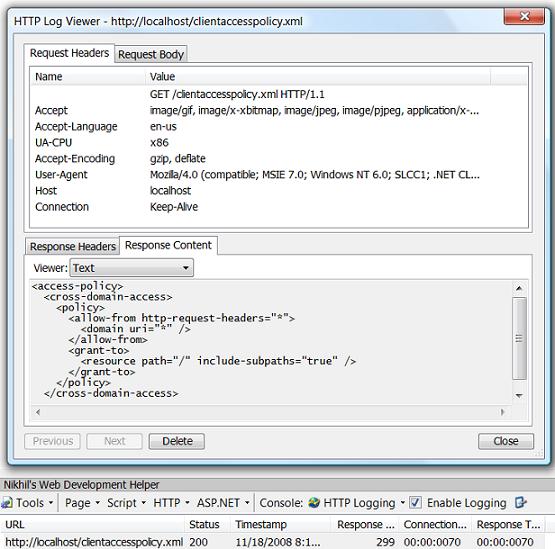This screenshot has width=555, height=549.
Task: Switch to the Request Body tab
Action: click(151, 55)
